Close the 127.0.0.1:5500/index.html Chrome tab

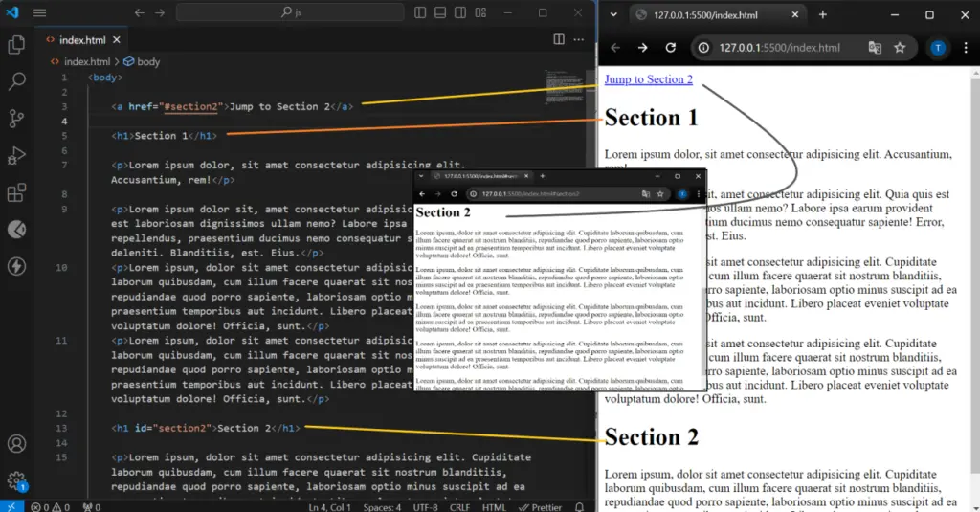tap(795, 15)
